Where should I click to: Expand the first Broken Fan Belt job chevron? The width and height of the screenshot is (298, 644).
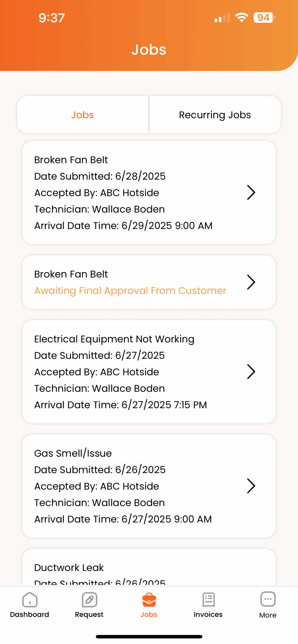click(251, 192)
